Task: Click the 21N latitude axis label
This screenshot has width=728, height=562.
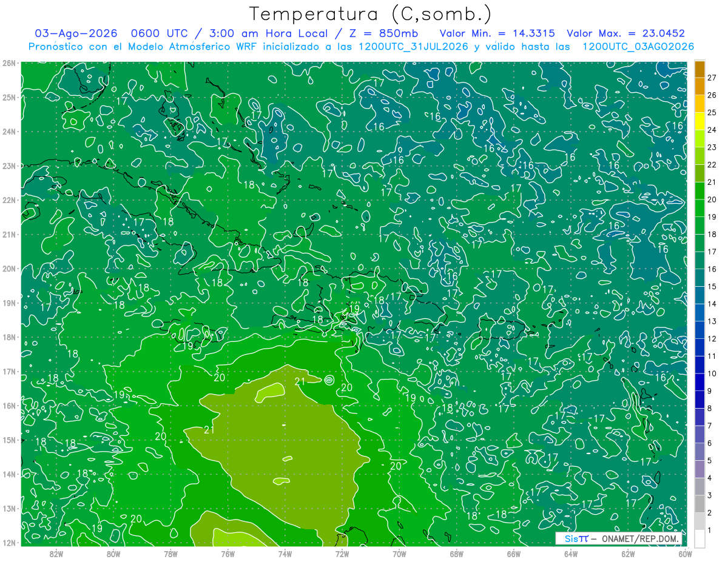Action: pos(9,234)
